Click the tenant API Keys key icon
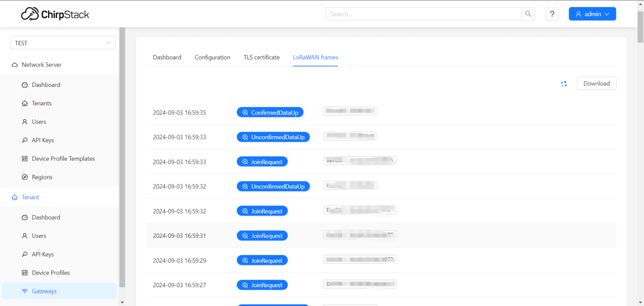This screenshot has height=306, width=644. [x=24, y=254]
